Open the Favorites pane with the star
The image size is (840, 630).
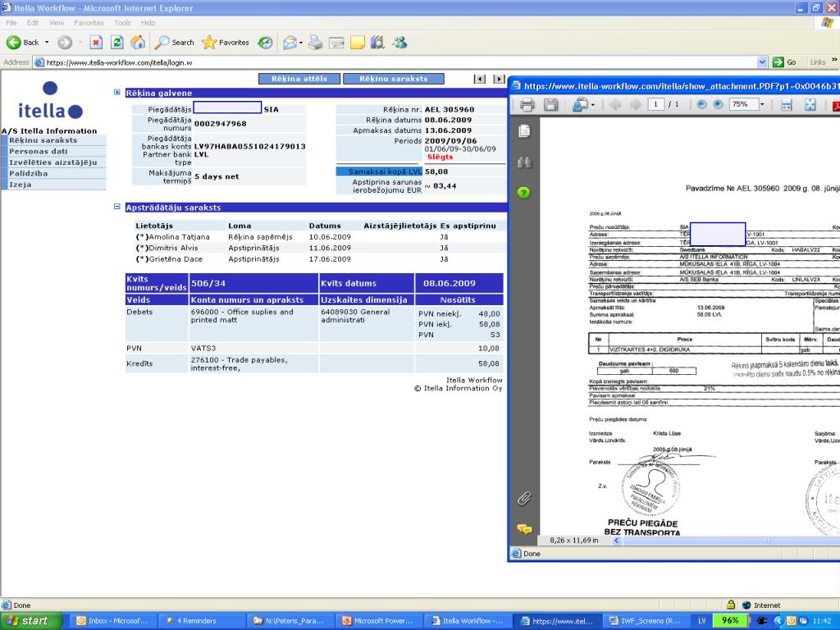pos(226,43)
